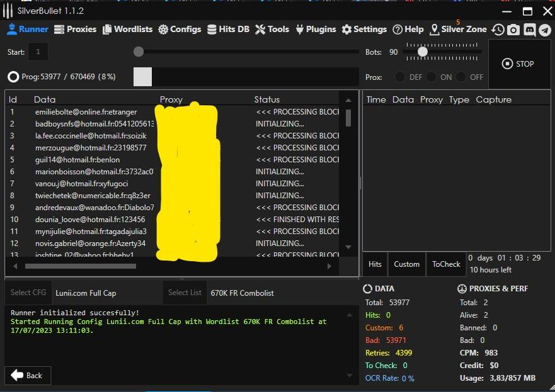Select the DEF proxy radio option
Screen dimensions: 555x392
tap(400, 77)
